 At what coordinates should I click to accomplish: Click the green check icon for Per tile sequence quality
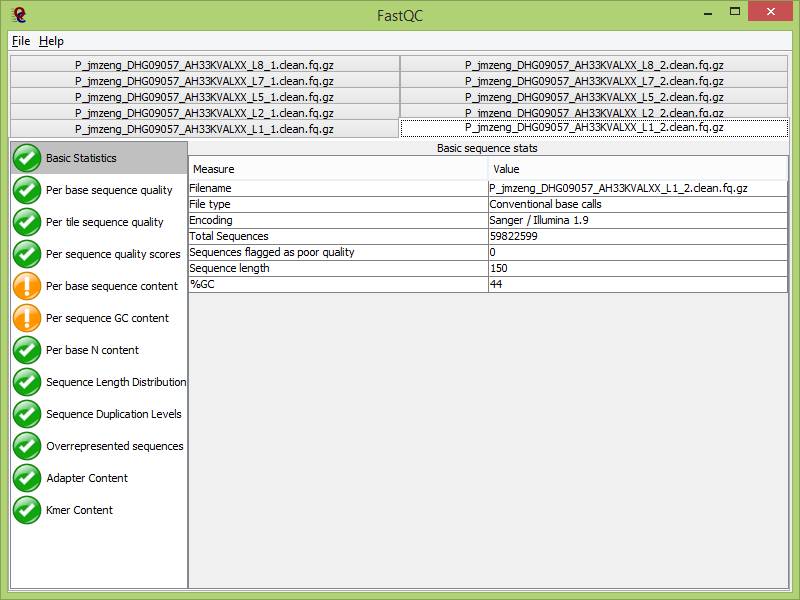point(27,222)
